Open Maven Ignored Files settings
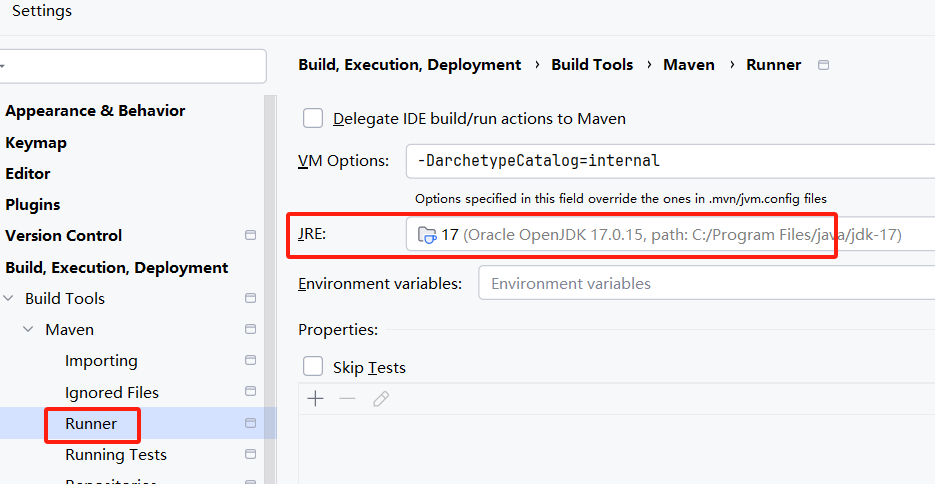 [x=112, y=392]
